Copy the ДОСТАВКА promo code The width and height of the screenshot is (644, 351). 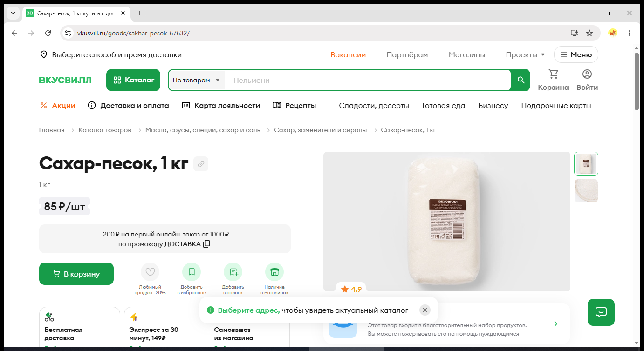(206, 244)
